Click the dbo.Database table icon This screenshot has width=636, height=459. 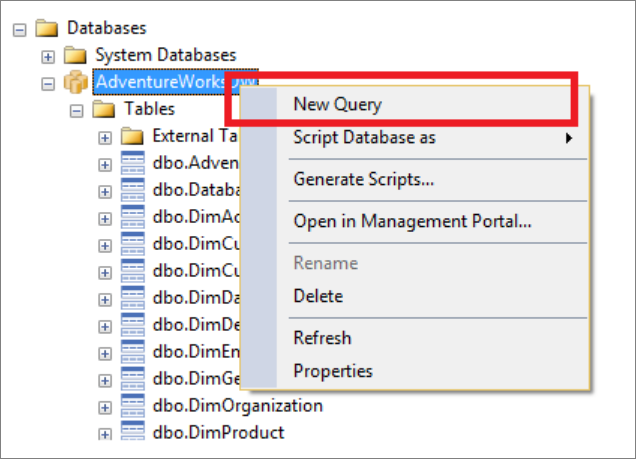[133, 190]
